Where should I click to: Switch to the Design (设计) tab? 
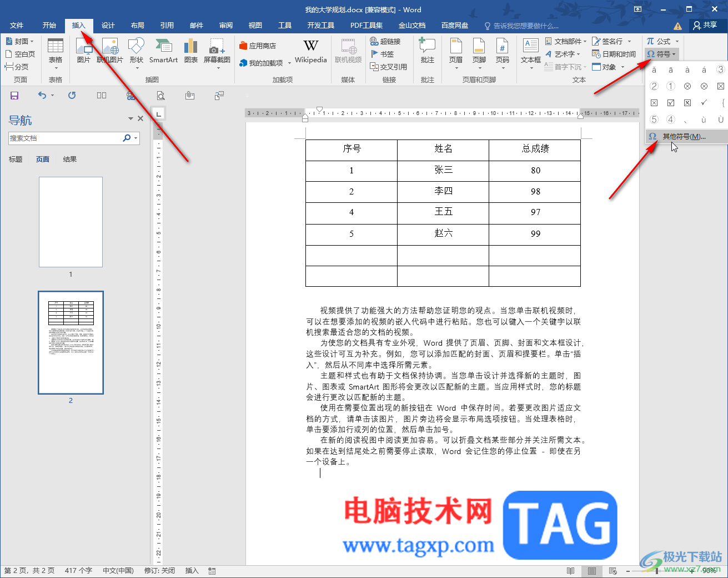click(x=108, y=26)
